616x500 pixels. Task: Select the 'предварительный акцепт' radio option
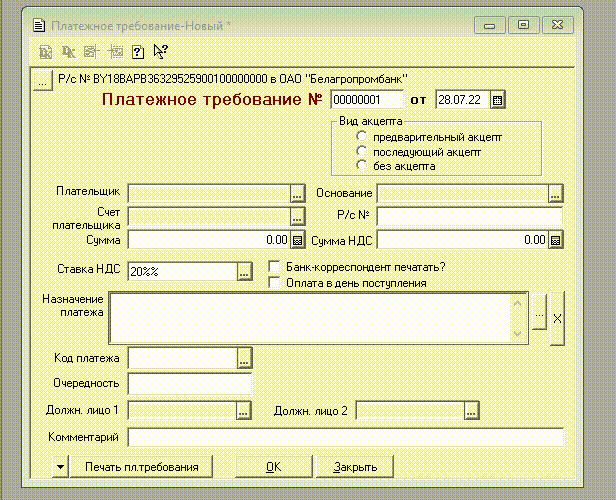coord(362,137)
